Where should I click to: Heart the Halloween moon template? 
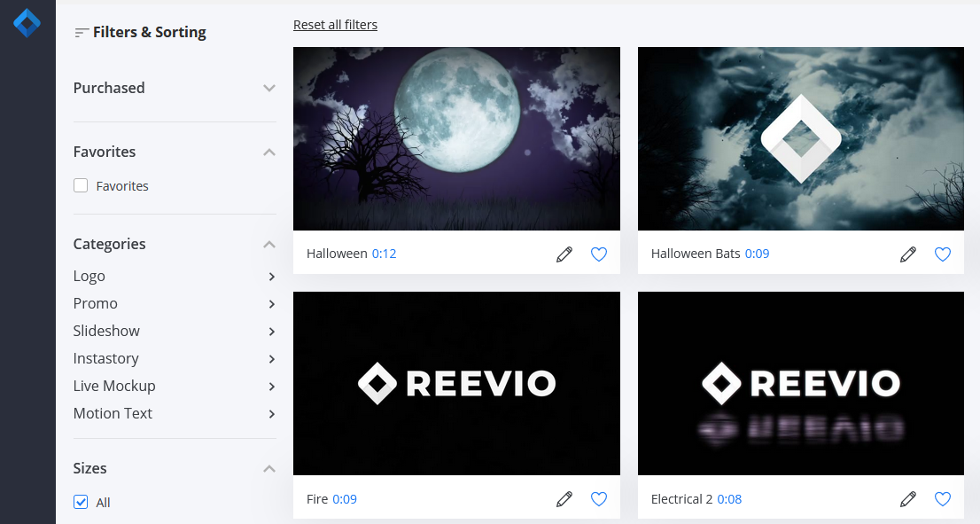point(599,254)
